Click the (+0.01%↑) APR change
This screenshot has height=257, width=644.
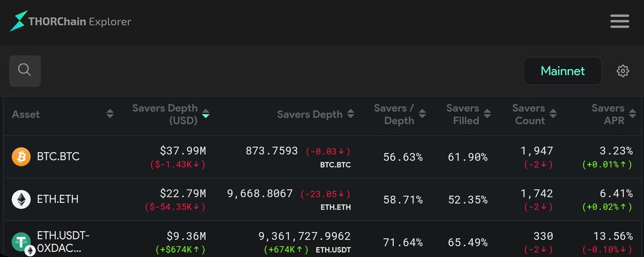[607, 164]
